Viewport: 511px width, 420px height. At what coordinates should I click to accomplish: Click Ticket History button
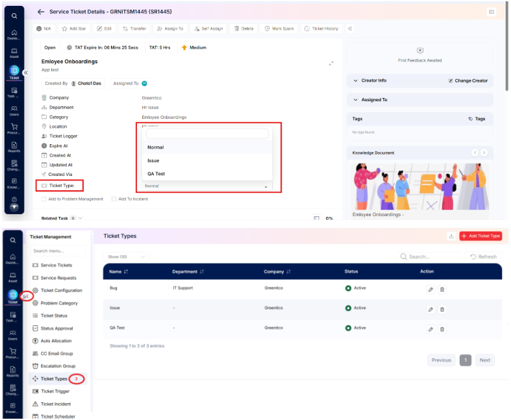(x=321, y=29)
